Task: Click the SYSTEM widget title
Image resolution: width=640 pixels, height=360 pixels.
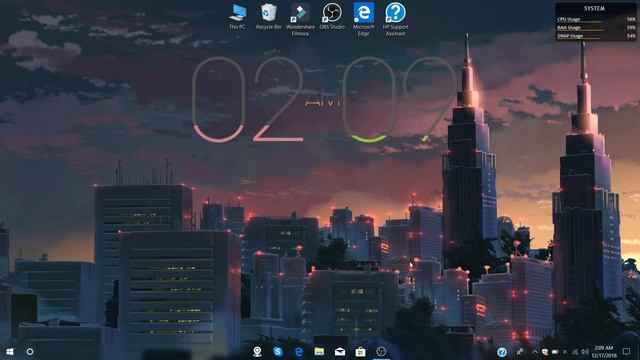Action: click(x=594, y=8)
